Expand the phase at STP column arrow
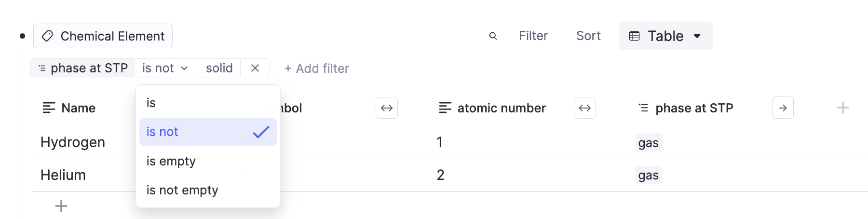Viewport: 868px width, 219px height. (x=783, y=108)
